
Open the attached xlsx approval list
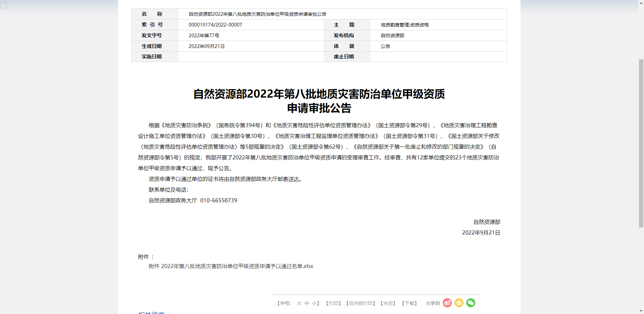(x=231, y=266)
